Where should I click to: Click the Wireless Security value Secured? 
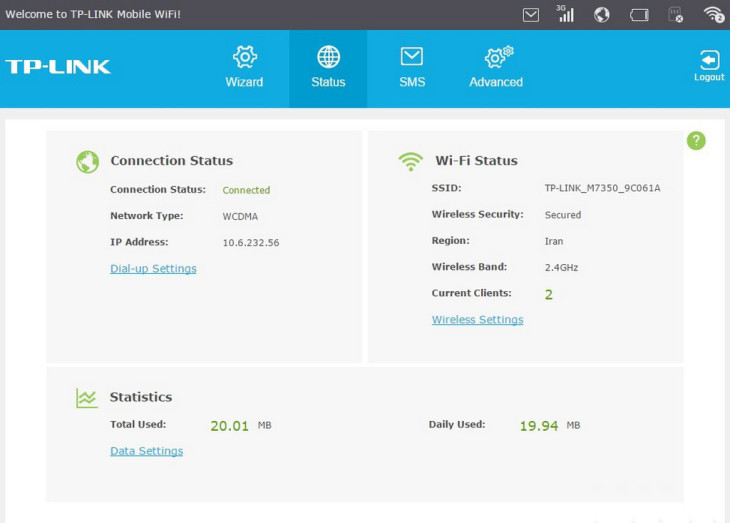pos(563,215)
